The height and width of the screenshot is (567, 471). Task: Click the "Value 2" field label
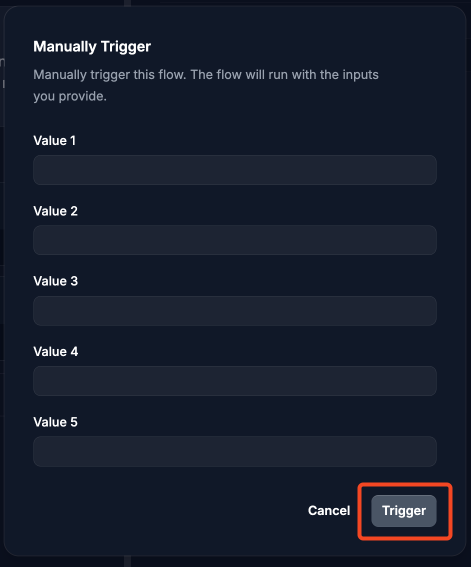click(x=55, y=211)
